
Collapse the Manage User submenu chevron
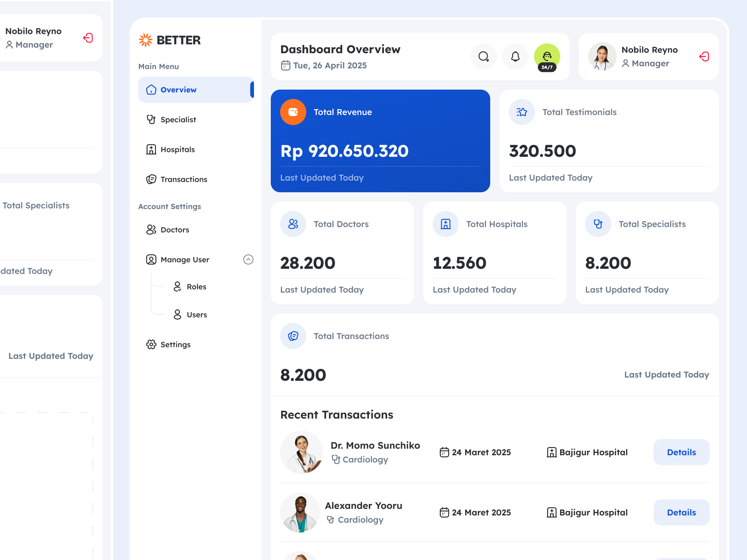248,259
